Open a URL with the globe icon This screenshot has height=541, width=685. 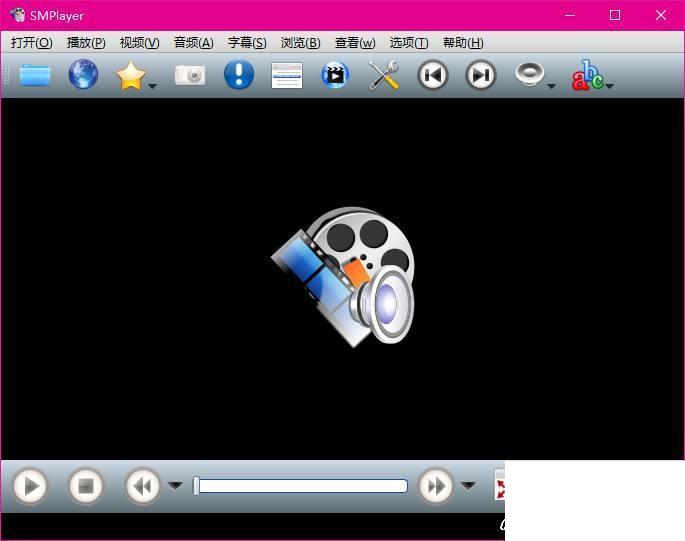tap(83, 75)
